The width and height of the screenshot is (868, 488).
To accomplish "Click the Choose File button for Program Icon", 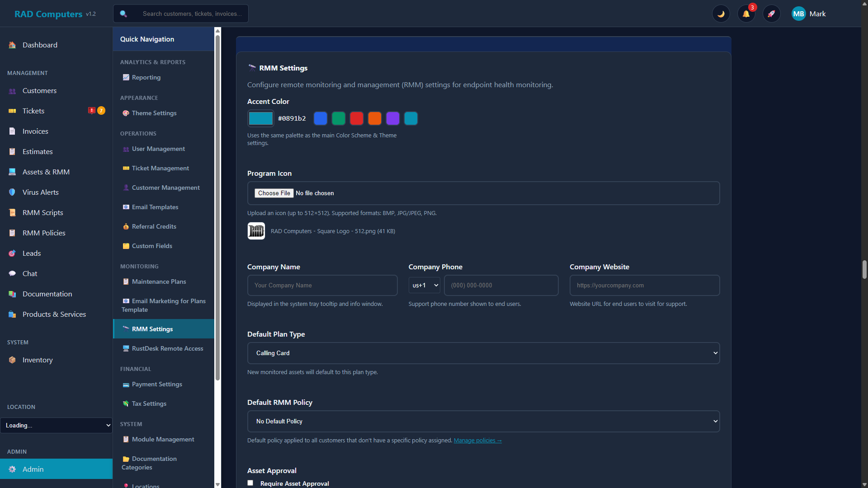I will [274, 193].
